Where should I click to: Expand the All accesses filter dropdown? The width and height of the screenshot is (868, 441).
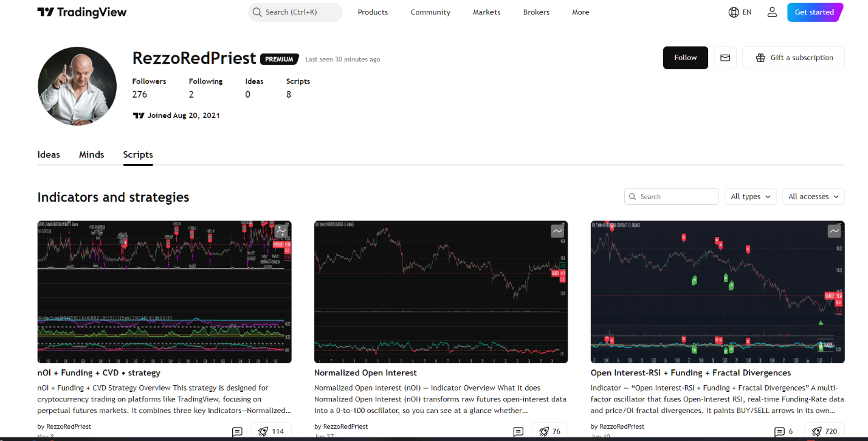(x=813, y=197)
